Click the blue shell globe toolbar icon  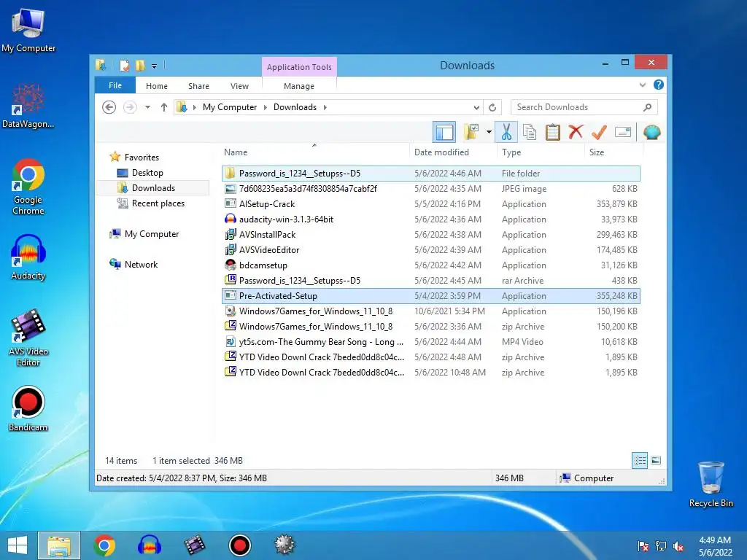point(651,132)
